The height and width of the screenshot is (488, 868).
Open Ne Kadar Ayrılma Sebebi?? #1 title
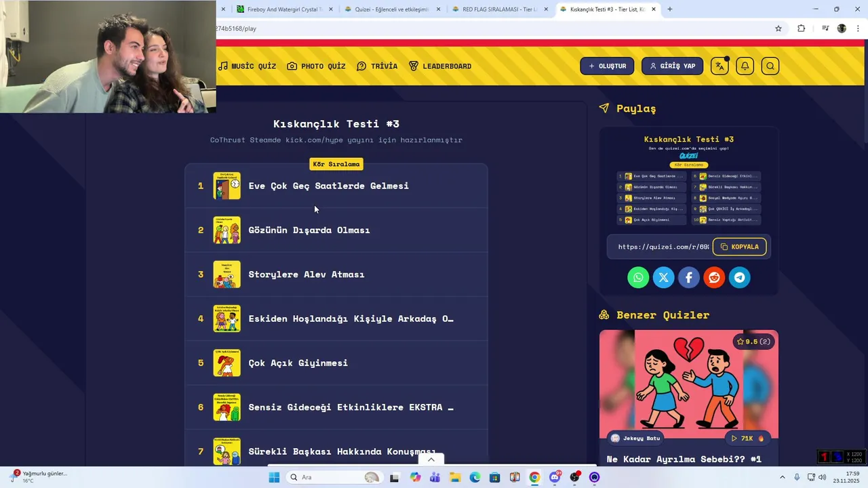[684, 460]
